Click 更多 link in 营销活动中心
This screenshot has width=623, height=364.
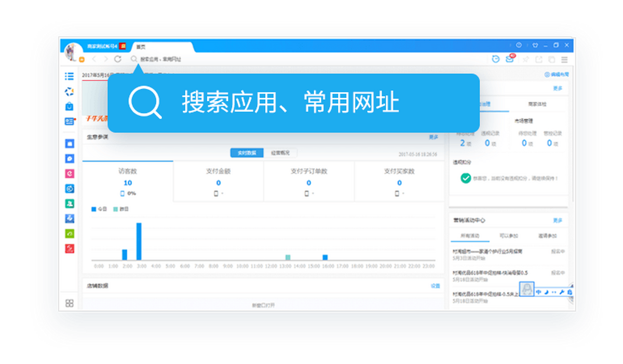coord(557,220)
